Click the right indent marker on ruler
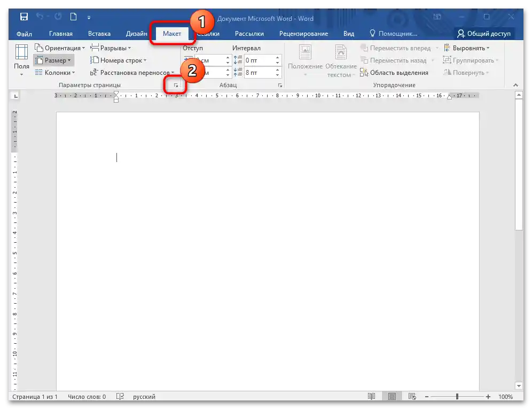Image resolution: width=532 pixels, height=409 pixels. pyautogui.click(x=450, y=98)
